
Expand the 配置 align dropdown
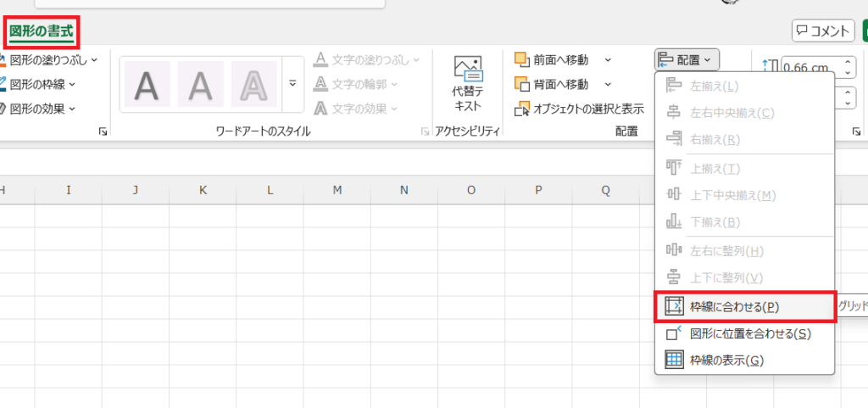[x=687, y=59]
